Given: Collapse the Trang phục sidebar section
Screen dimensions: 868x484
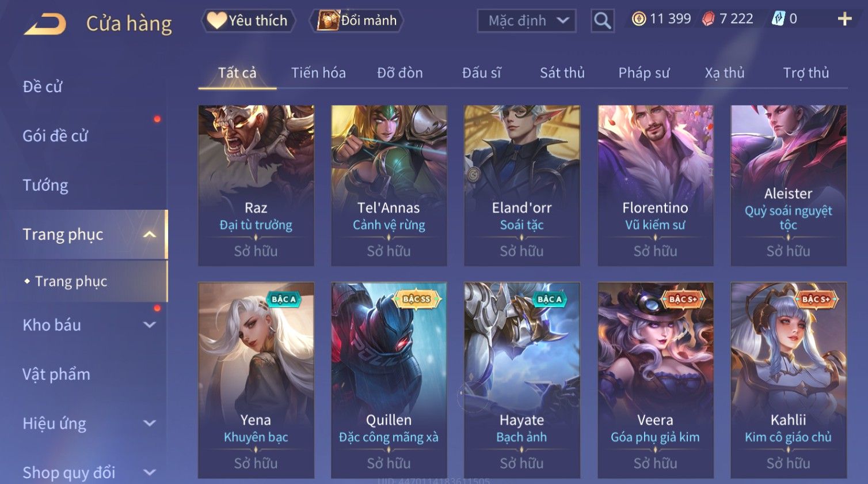Looking at the screenshot, I should click(x=150, y=235).
